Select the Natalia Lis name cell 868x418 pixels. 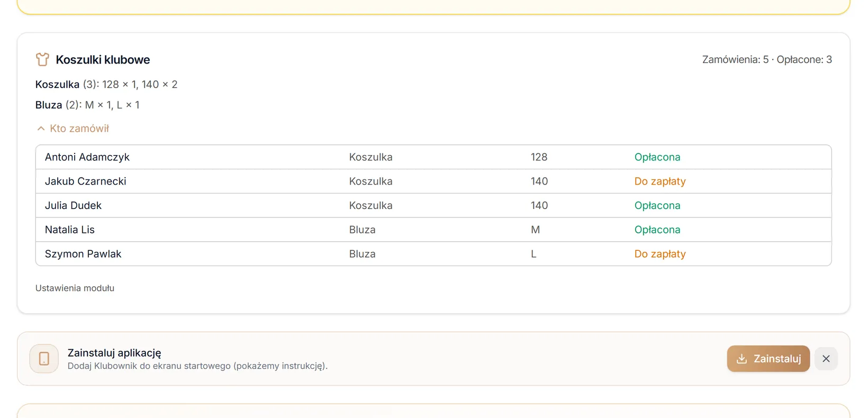(70, 230)
